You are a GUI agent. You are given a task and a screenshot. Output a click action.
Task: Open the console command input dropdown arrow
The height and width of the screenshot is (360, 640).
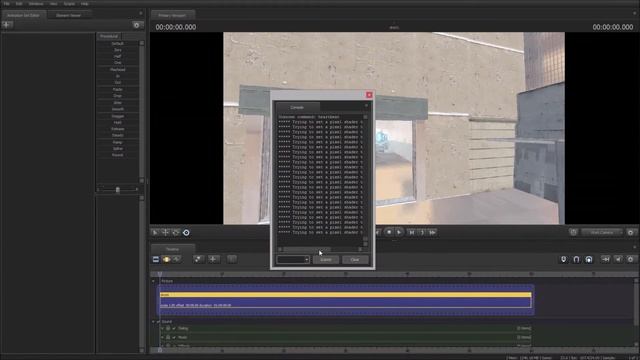click(x=307, y=260)
